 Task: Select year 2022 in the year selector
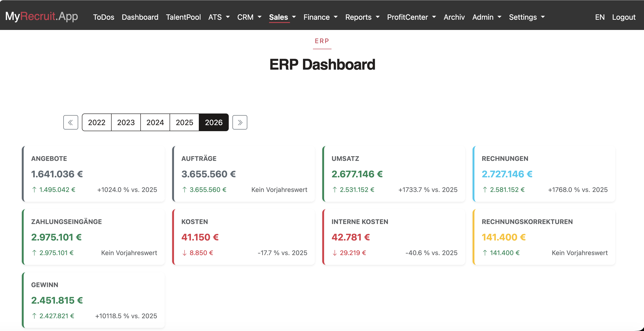(x=97, y=122)
